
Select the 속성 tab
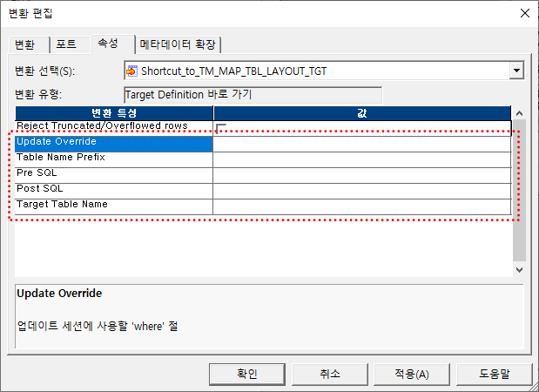point(112,44)
